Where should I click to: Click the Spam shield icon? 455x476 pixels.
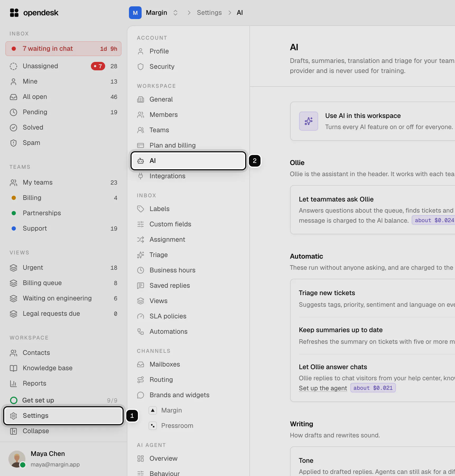tap(13, 143)
